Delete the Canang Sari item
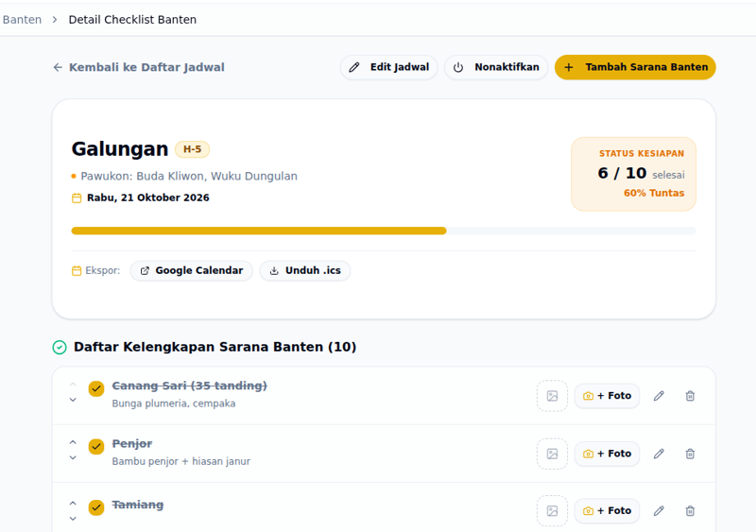This screenshot has height=532, width=756. click(x=690, y=396)
